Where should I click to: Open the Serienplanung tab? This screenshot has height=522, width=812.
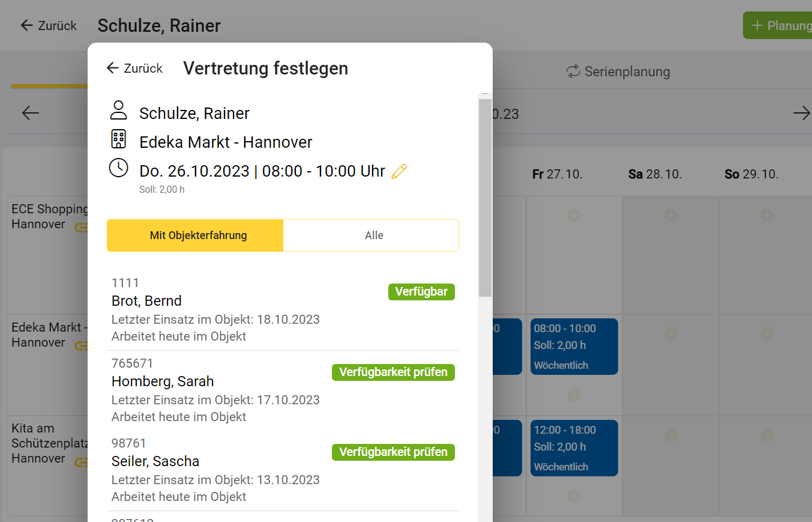[618, 71]
